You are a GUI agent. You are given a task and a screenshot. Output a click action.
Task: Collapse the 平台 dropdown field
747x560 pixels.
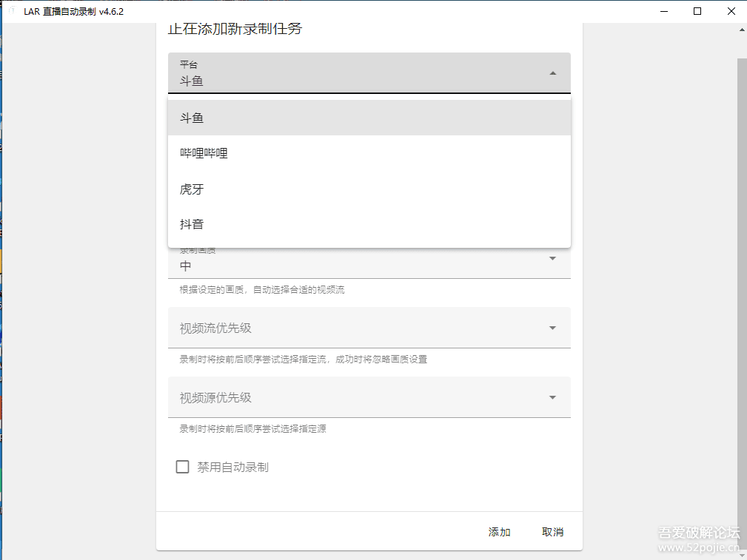coord(369,72)
